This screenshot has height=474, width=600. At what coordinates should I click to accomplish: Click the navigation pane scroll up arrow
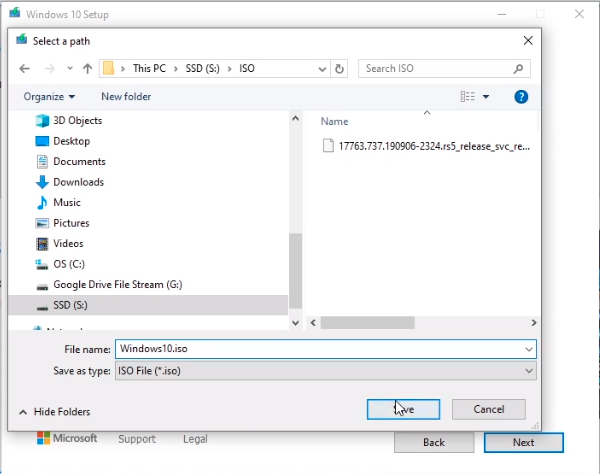[295, 118]
